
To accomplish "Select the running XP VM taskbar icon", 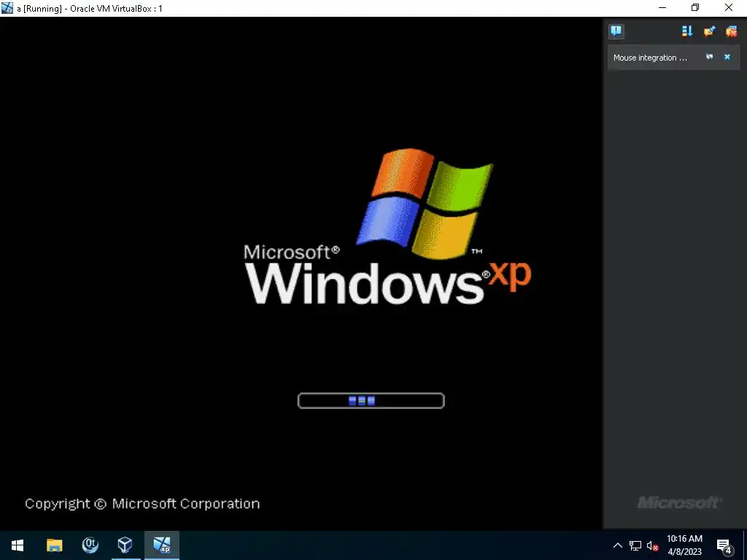I will [x=162, y=545].
